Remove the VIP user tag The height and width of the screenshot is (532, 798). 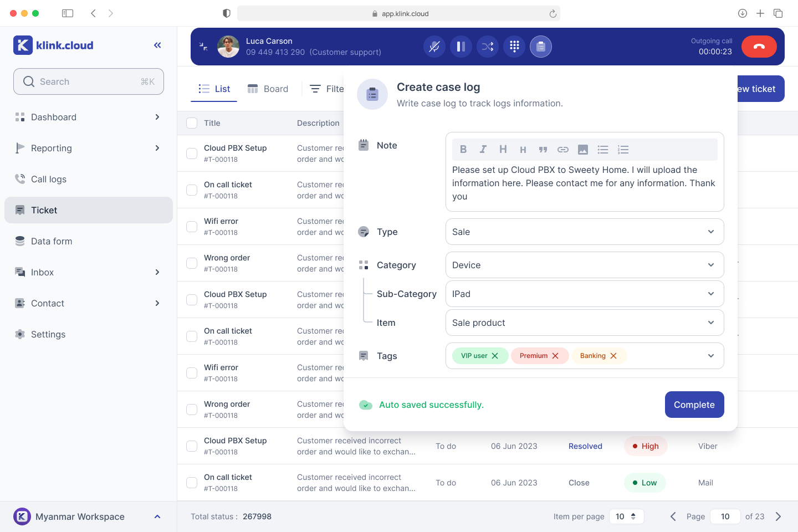coord(495,356)
